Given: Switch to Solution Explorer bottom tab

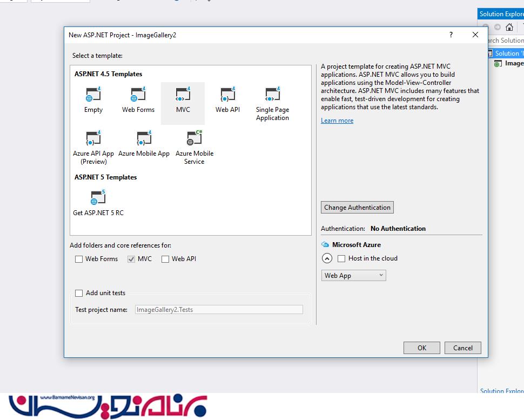Looking at the screenshot, I should point(502,390).
